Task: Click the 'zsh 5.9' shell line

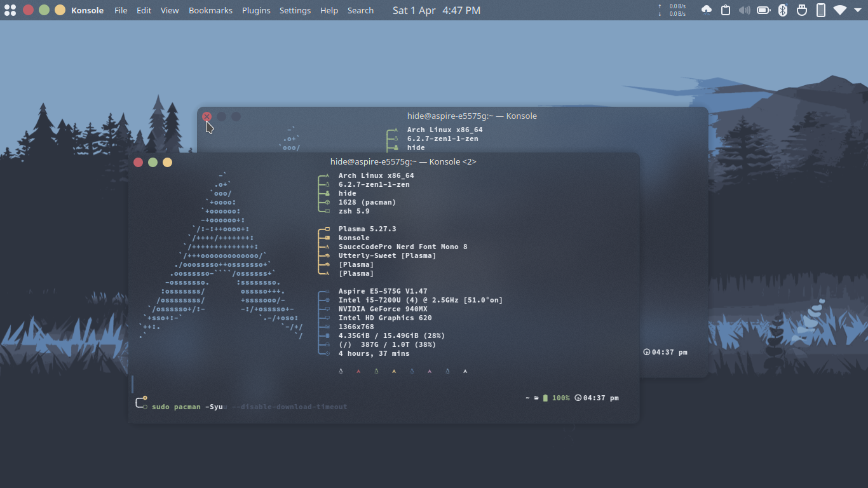Action: (354, 211)
